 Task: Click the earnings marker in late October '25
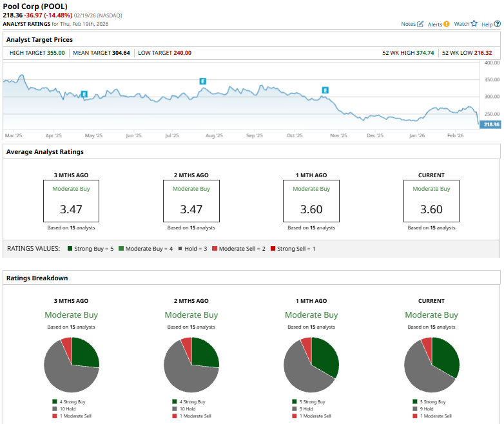coord(325,90)
